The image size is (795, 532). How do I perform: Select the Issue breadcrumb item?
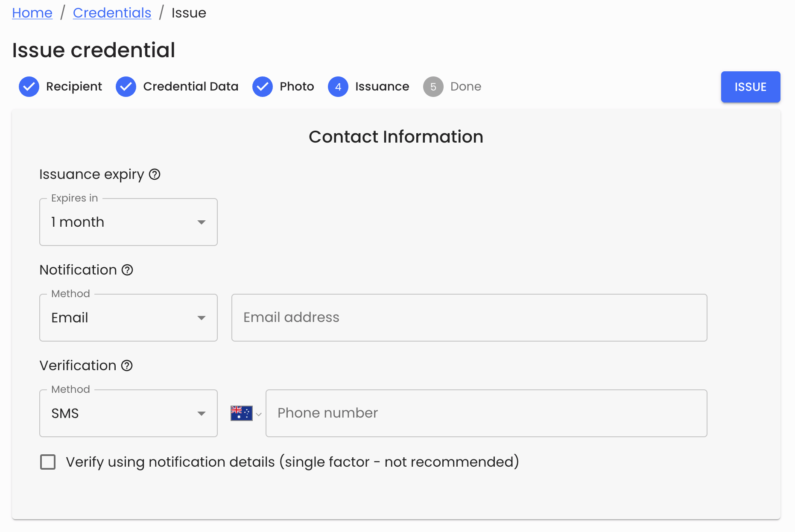(188, 12)
